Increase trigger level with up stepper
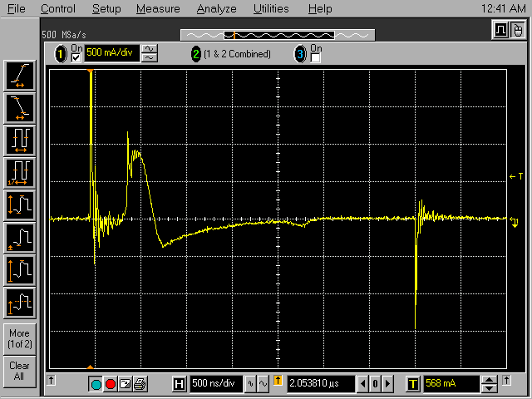Screen dimensions: 532x399 489,381
